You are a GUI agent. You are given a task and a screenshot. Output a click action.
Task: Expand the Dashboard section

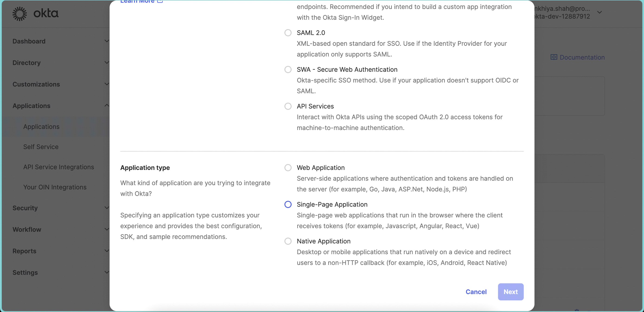[x=29, y=41]
